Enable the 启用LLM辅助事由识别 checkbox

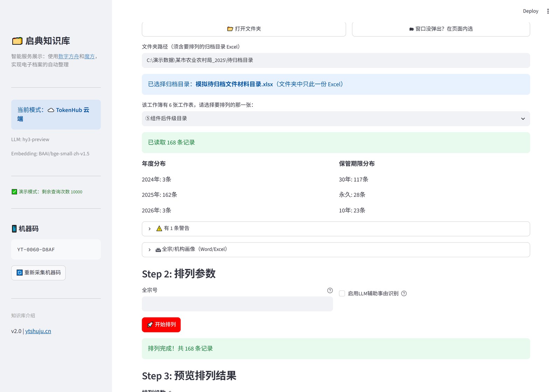click(x=342, y=294)
